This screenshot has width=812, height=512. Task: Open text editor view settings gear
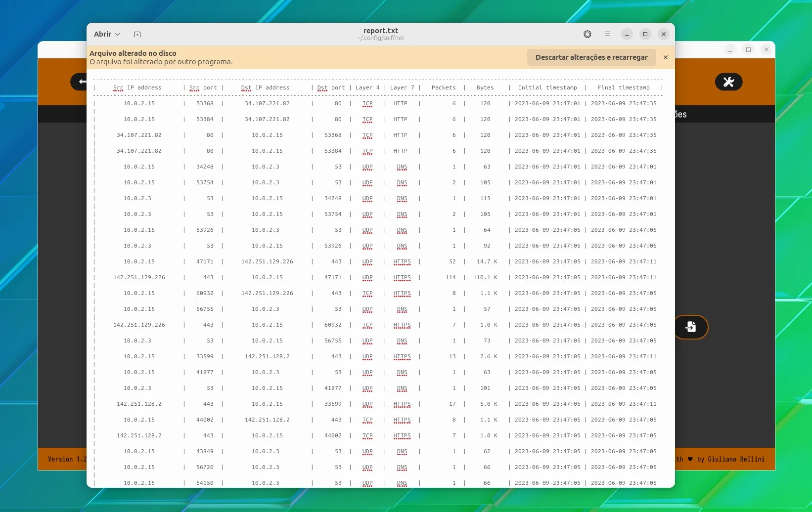587,34
